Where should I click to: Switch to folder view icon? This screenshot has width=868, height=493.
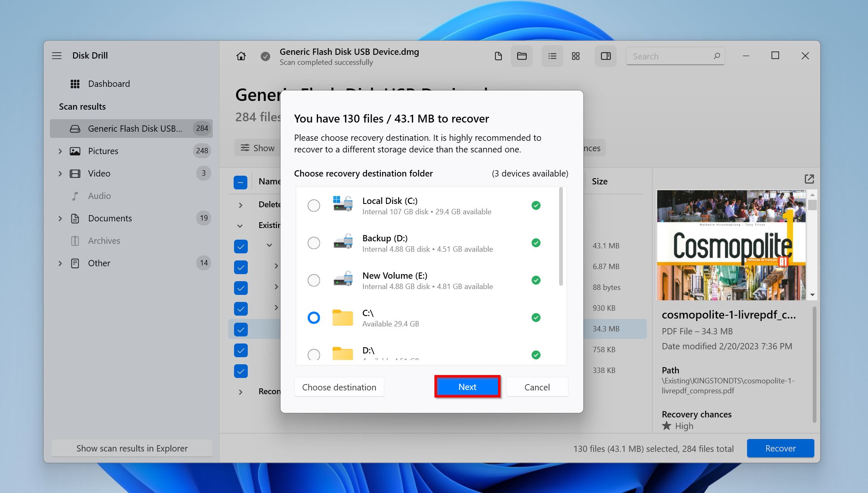pyautogui.click(x=522, y=56)
